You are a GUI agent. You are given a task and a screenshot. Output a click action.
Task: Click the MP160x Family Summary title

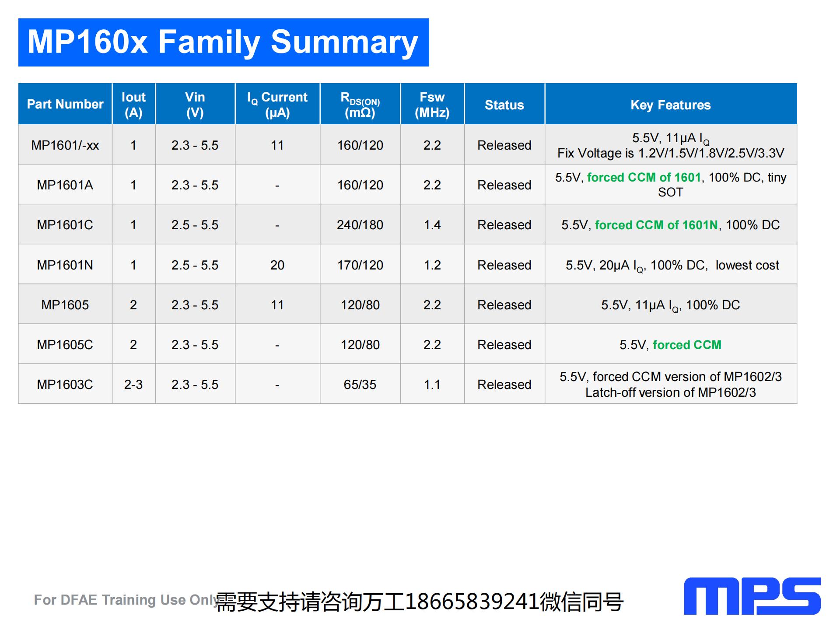tap(223, 42)
